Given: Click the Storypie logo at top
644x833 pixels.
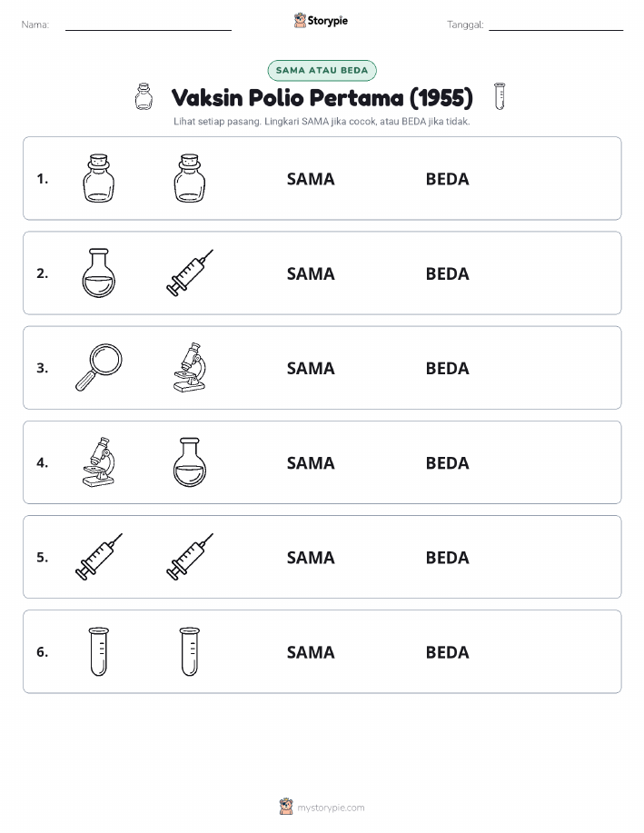Looking at the screenshot, I should tap(321, 21).
